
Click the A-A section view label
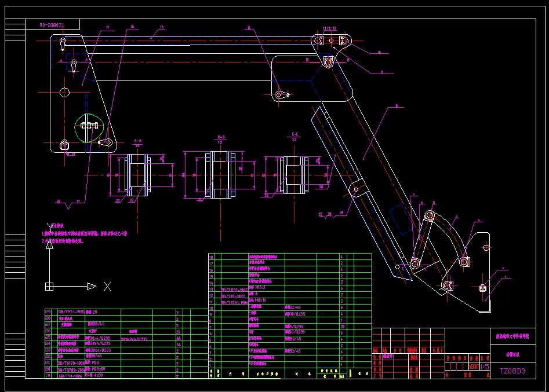[x=137, y=141]
